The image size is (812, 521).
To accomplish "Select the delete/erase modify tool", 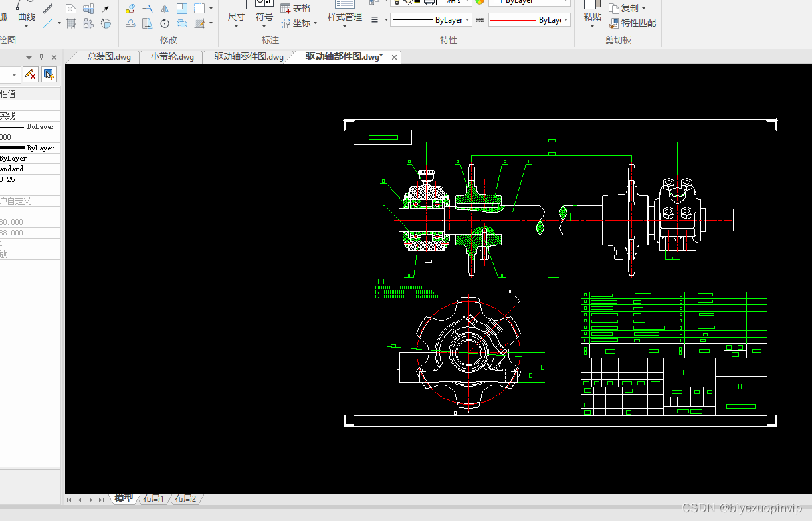I will 130,9.
